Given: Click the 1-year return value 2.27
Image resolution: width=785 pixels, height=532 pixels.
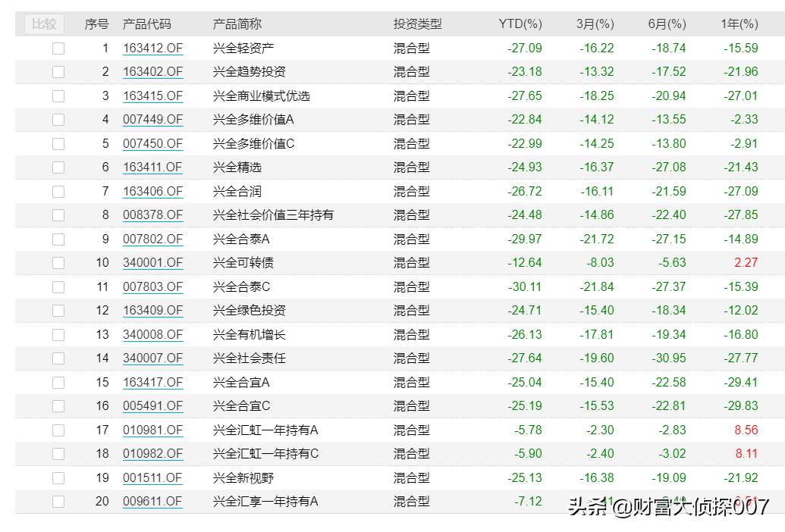Looking at the screenshot, I should point(746,263).
